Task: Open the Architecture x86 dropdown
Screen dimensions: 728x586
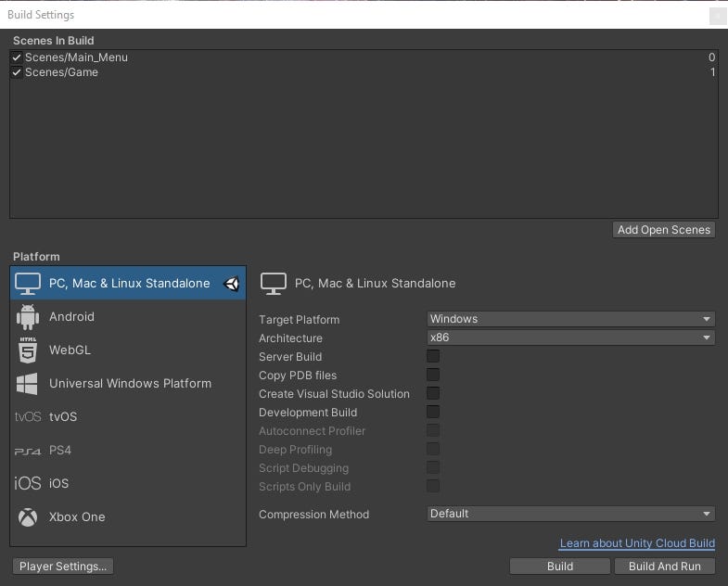Action: pos(570,338)
